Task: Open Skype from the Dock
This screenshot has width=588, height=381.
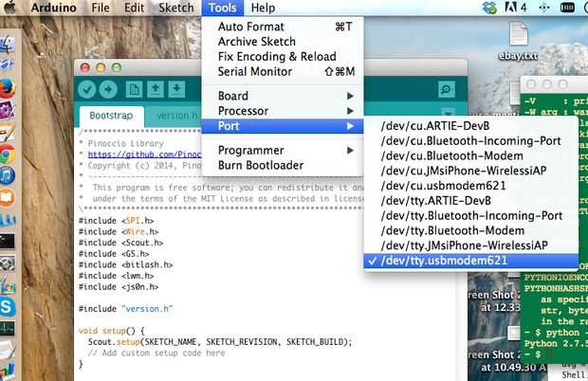Action: pos(8,306)
